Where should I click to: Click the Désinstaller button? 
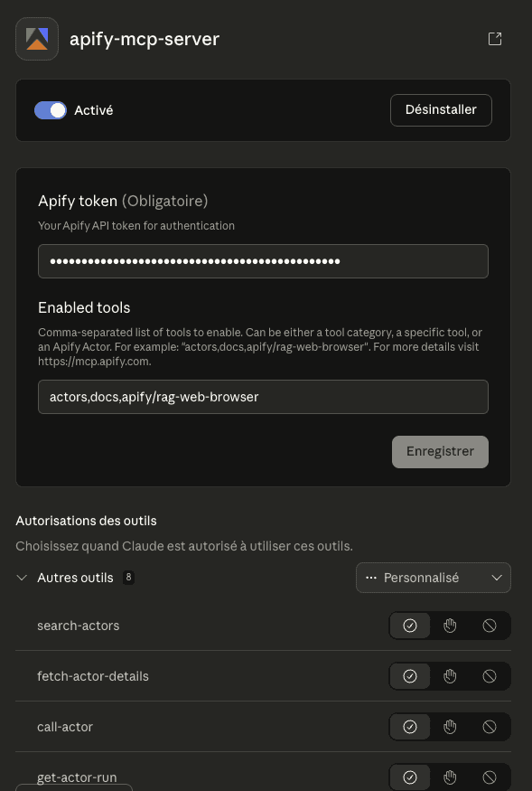click(441, 110)
